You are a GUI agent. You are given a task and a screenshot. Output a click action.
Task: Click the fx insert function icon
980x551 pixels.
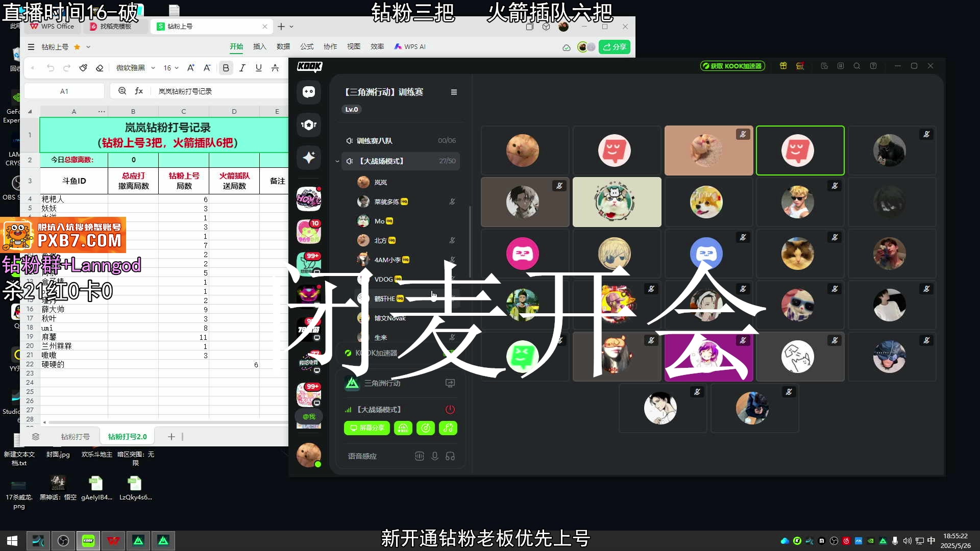click(x=139, y=91)
